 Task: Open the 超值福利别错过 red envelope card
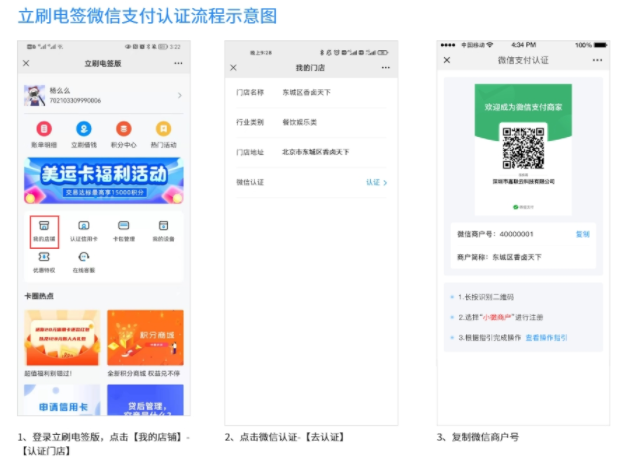click(x=62, y=338)
